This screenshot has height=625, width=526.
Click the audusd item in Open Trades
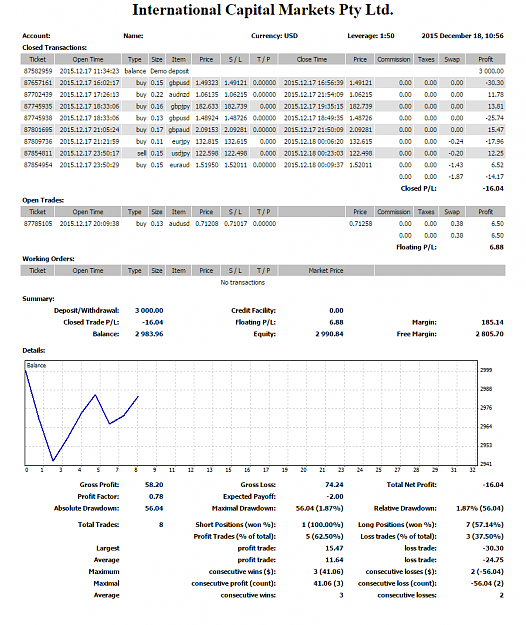[179, 224]
